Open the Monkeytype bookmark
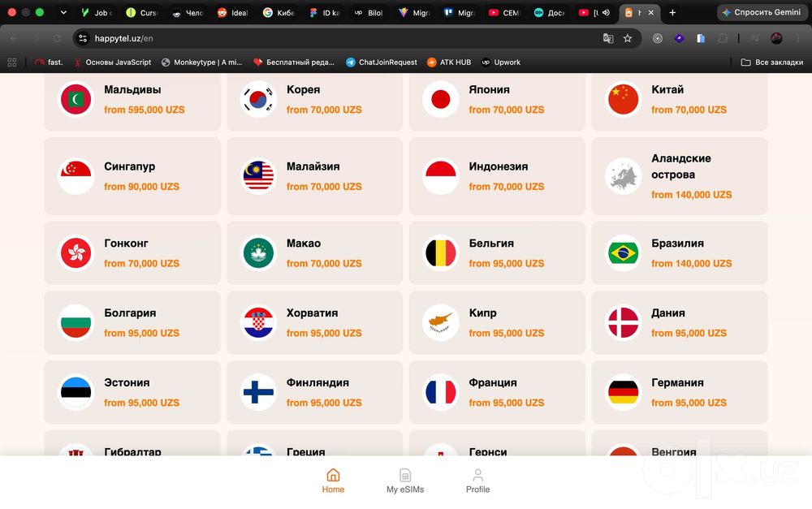This screenshot has height=509, width=812. click(202, 63)
